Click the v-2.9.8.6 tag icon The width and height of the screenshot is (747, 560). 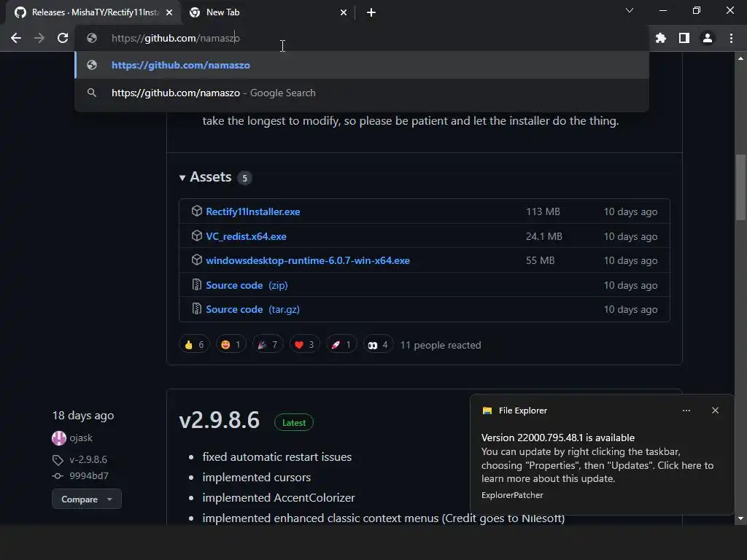pyautogui.click(x=58, y=460)
